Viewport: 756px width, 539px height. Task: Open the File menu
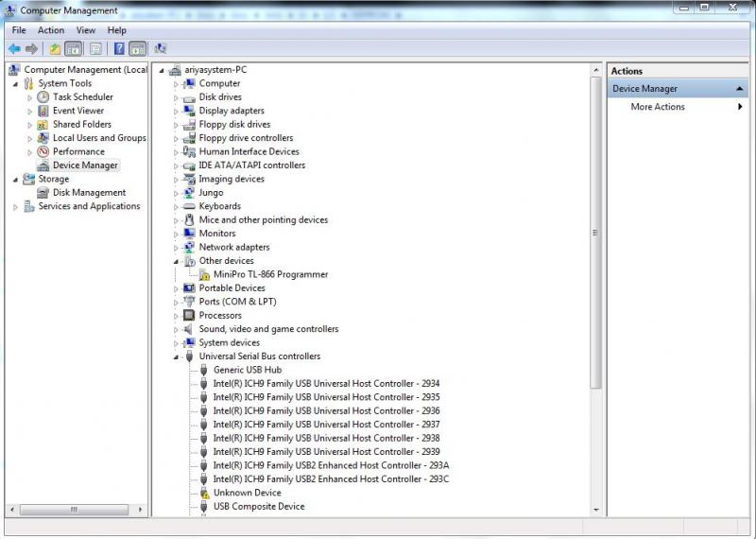19,30
